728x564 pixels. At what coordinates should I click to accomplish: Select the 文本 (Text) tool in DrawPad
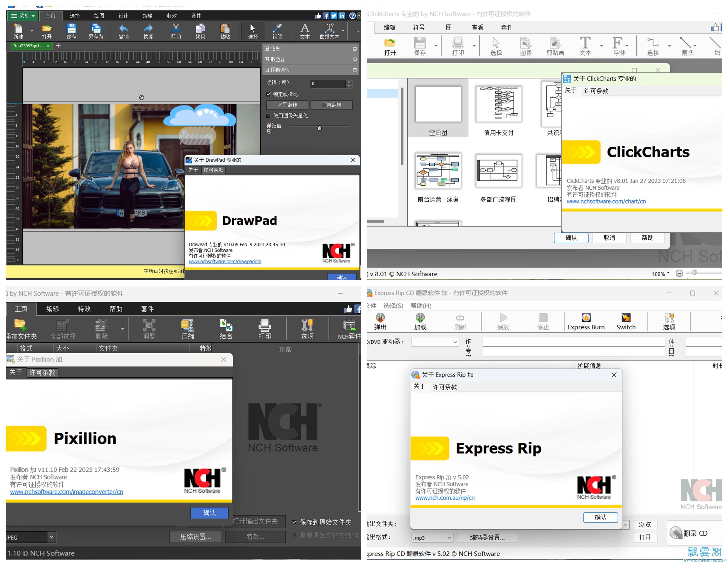click(305, 31)
